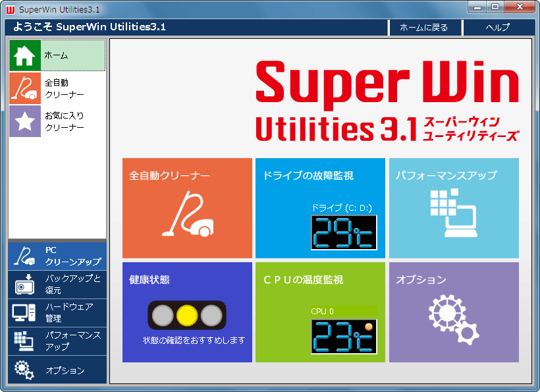This screenshot has width=540, height=392.
Task: Click the orange status dot on CPU display
Action: click(x=369, y=327)
